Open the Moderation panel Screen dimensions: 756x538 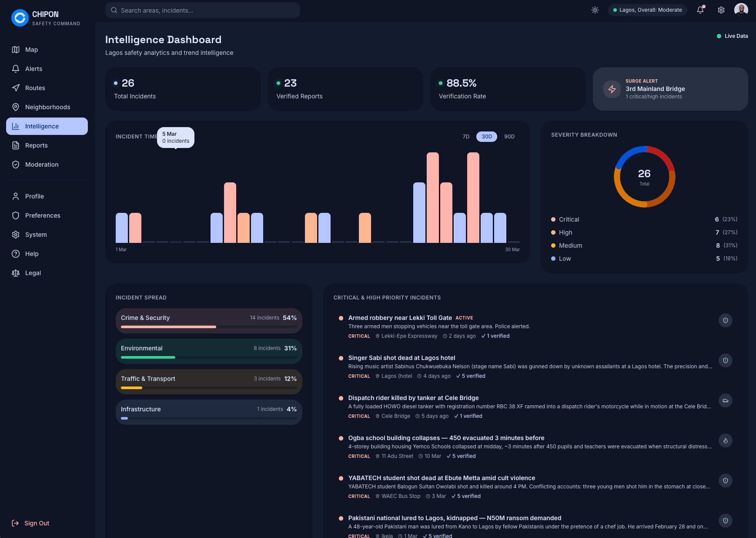[x=42, y=165]
